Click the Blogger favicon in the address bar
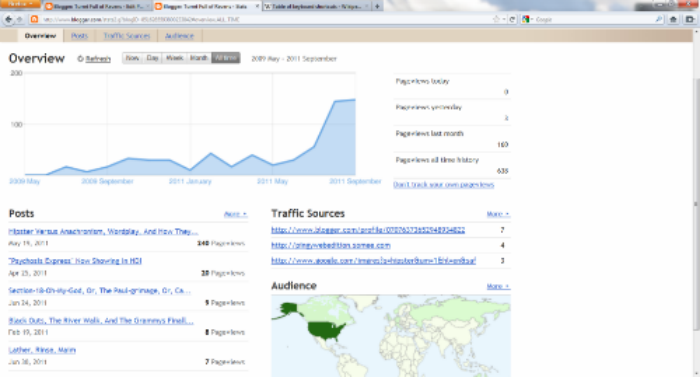Image resolution: width=700 pixels, height=377 pixels. pos(34,19)
